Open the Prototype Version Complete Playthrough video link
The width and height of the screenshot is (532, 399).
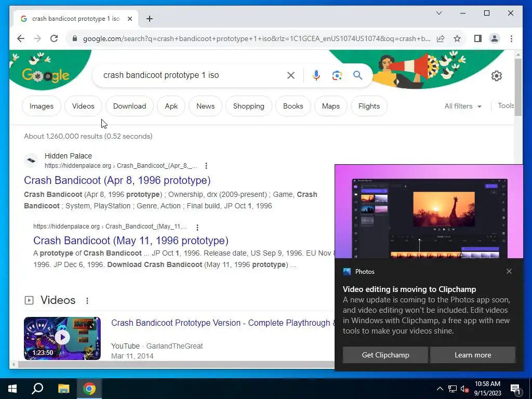tap(223, 323)
